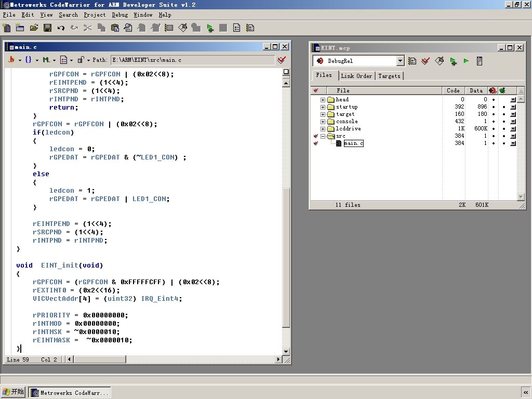Switch to the Targets tab
The height and width of the screenshot is (399, 532).
(x=389, y=76)
